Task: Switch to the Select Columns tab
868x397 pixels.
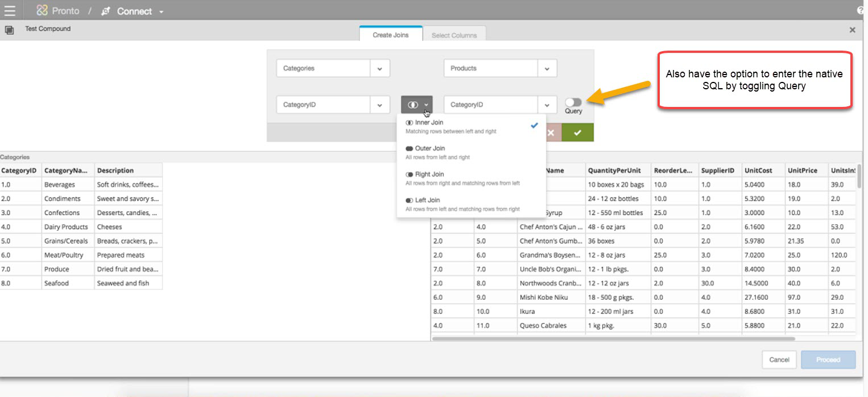Action: click(454, 35)
